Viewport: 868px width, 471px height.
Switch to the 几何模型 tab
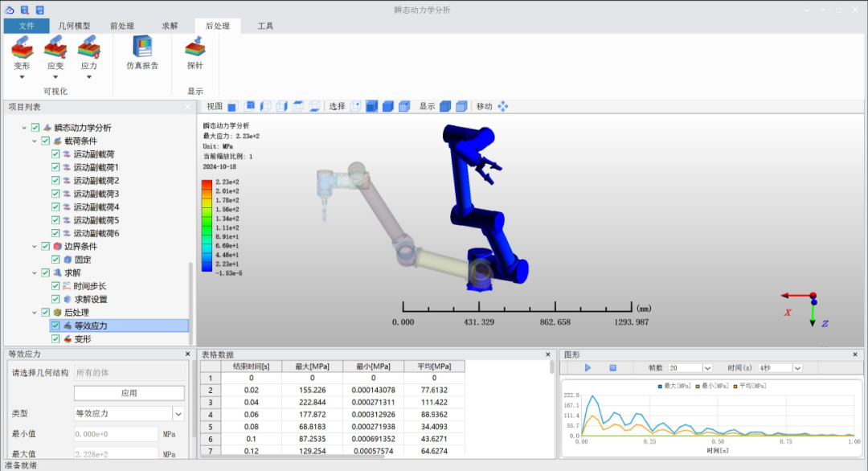pos(74,26)
